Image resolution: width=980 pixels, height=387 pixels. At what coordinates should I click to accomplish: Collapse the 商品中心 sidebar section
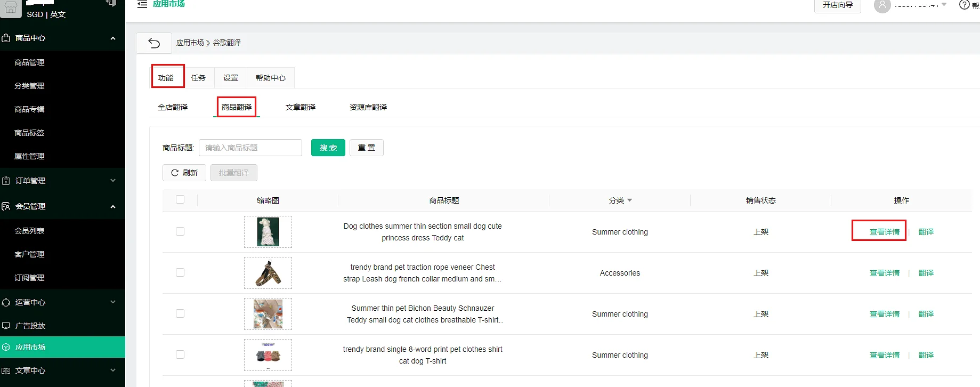point(112,38)
